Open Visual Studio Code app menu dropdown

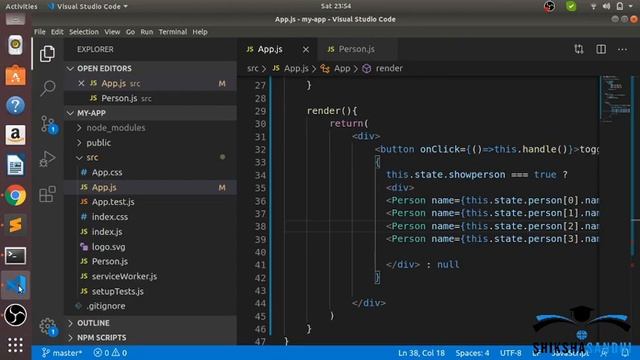tap(87, 6)
